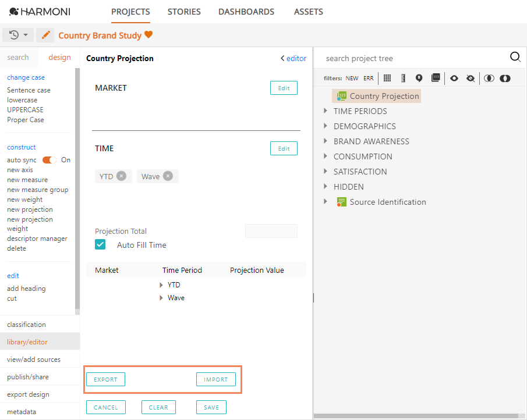Apply the NEW filter to the project tree

coord(352,78)
